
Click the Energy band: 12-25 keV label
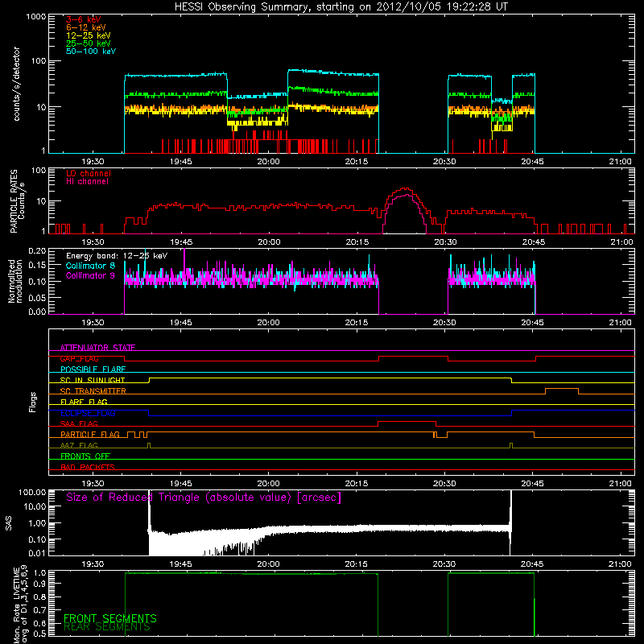point(117,256)
